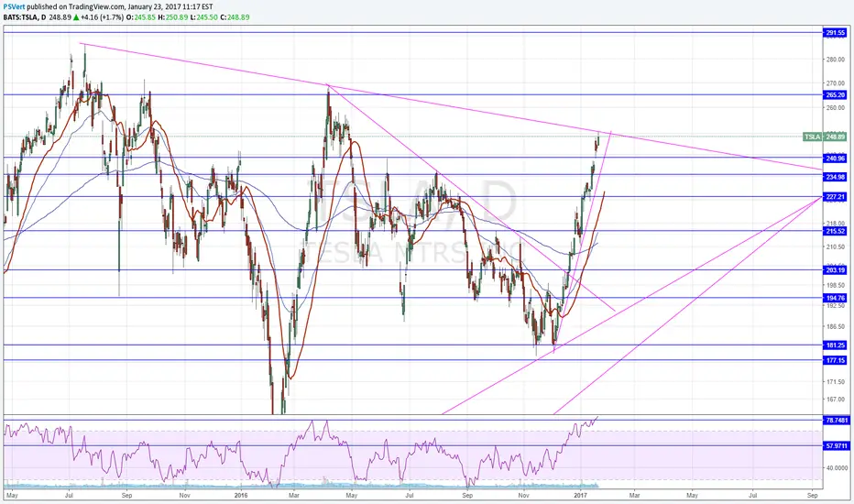
Task: Click the 2017 label on time axis
Action: tap(581, 495)
